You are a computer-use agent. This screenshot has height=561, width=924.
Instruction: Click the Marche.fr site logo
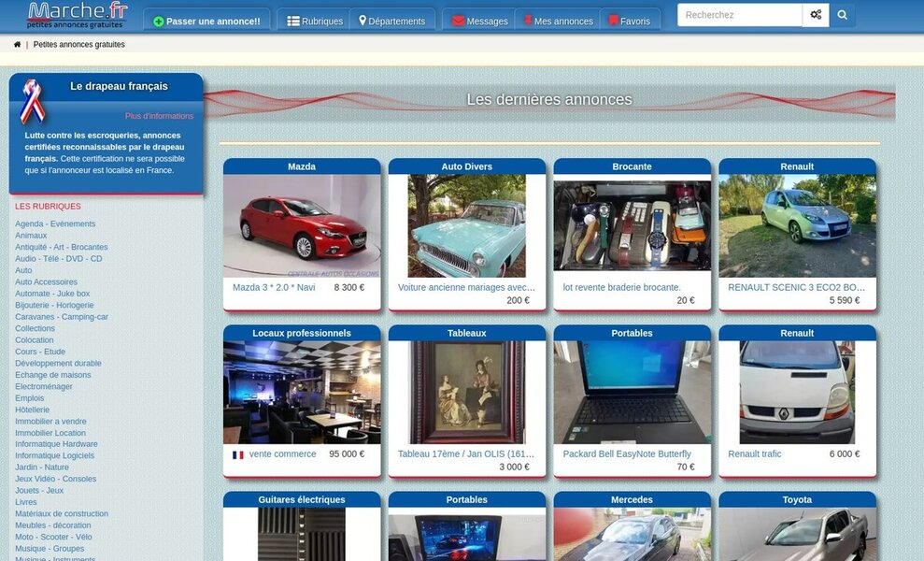78,15
